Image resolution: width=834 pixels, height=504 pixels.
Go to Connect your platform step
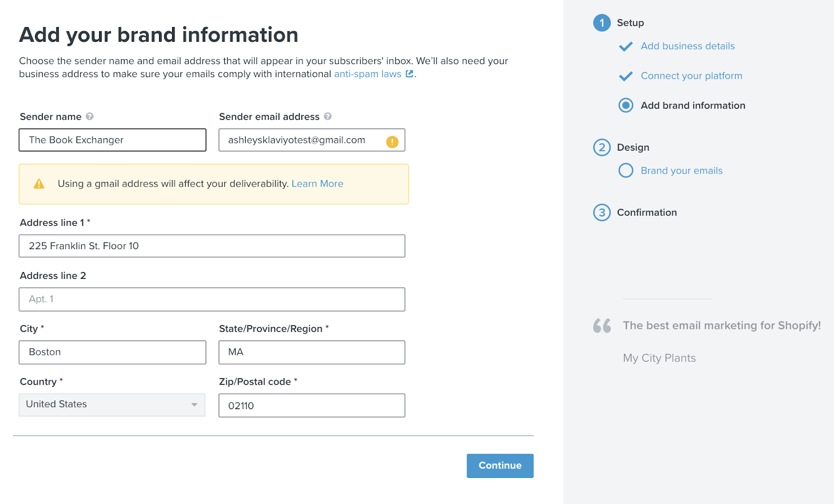(691, 76)
